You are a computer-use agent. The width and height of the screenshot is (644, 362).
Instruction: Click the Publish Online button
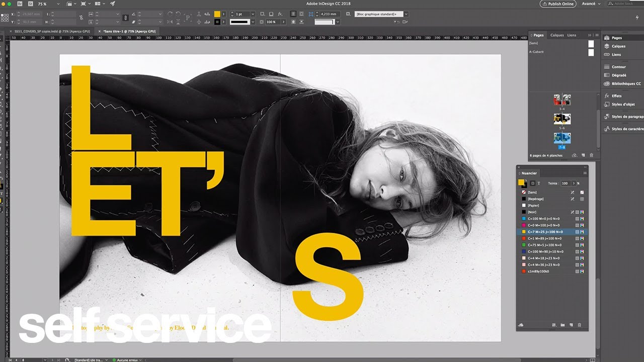(558, 4)
